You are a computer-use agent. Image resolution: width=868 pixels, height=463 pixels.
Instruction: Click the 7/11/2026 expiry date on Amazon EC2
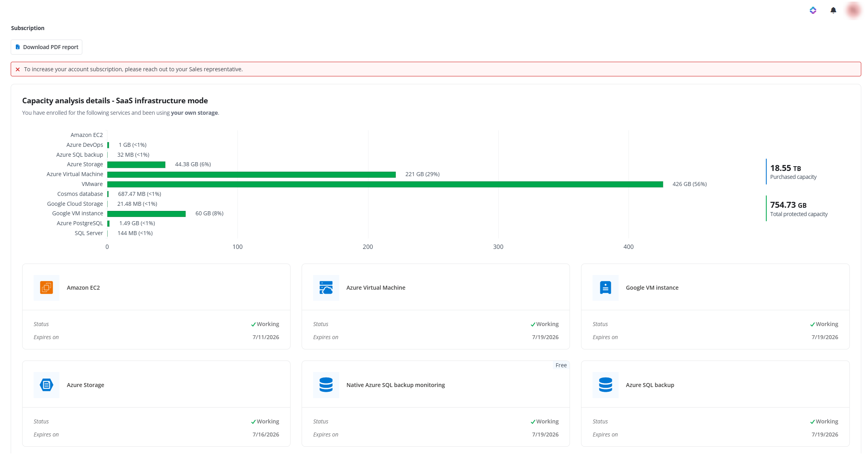pos(266,337)
